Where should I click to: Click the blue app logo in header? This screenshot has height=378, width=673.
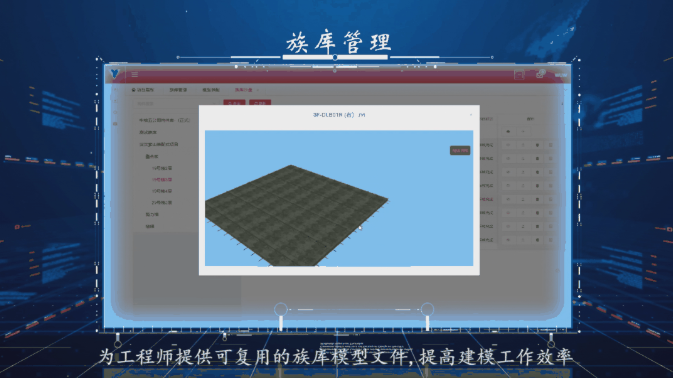pyautogui.click(x=115, y=73)
